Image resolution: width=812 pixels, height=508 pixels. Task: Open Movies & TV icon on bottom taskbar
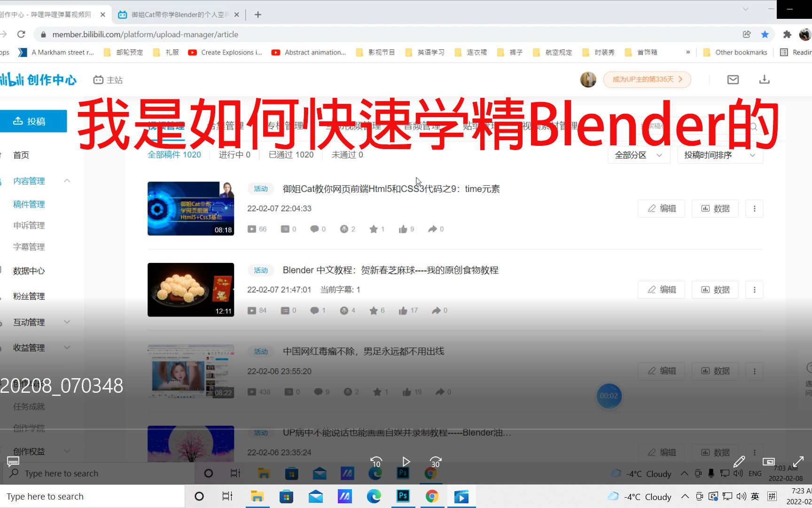tap(461, 497)
